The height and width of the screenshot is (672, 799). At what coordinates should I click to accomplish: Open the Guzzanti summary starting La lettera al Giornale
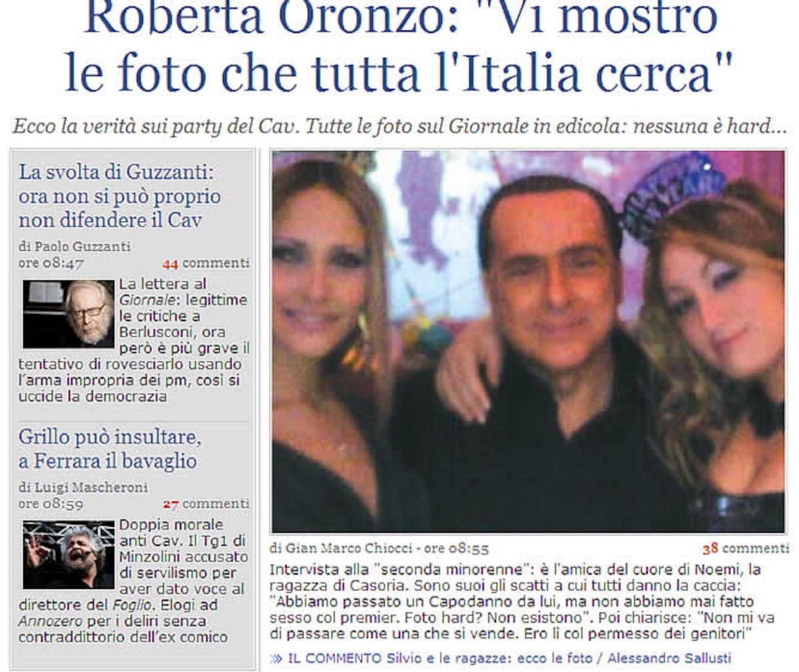coord(134,339)
